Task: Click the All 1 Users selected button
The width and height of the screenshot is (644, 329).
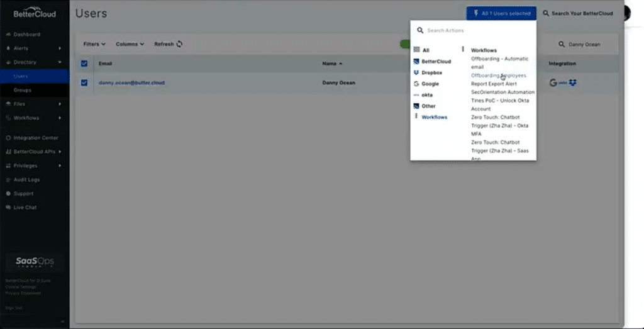Action: [x=501, y=14]
